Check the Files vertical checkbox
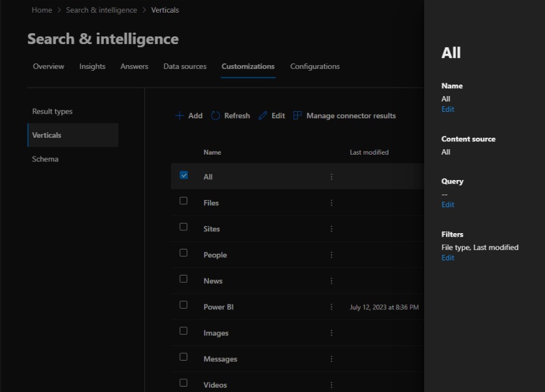The width and height of the screenshot is (545, 392). (x=184, y=201)
